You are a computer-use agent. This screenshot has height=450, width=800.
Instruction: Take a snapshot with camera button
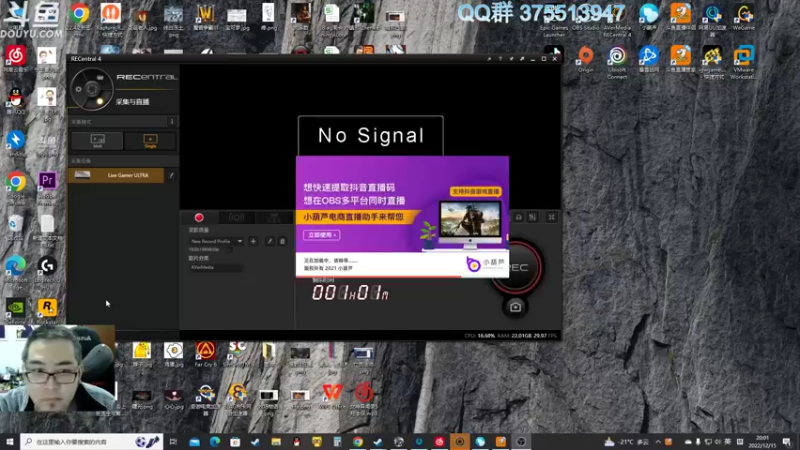(x=515, y=307)
